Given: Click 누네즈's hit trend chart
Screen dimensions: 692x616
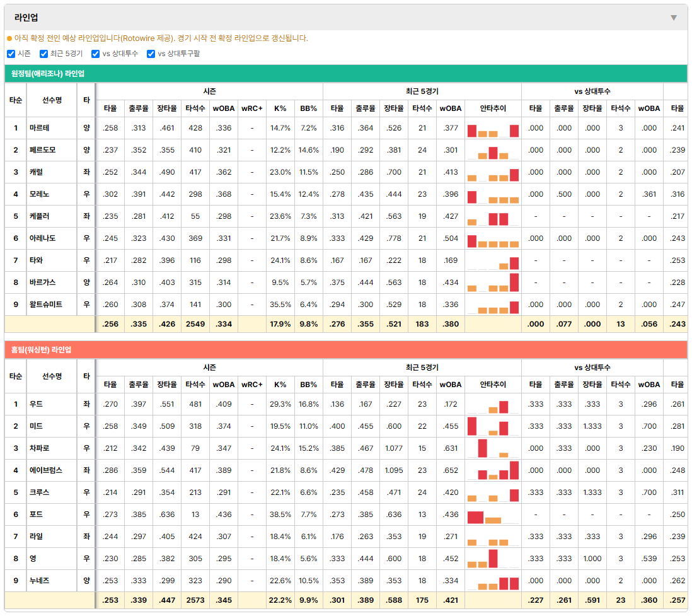Looking at the screenshot, I should point(492,581).
